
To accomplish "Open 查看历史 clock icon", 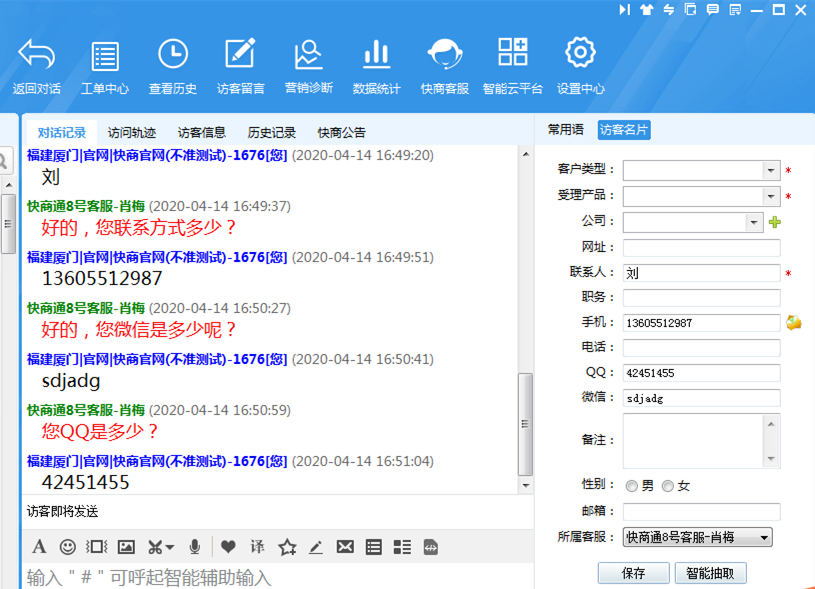I will (172, 55).
